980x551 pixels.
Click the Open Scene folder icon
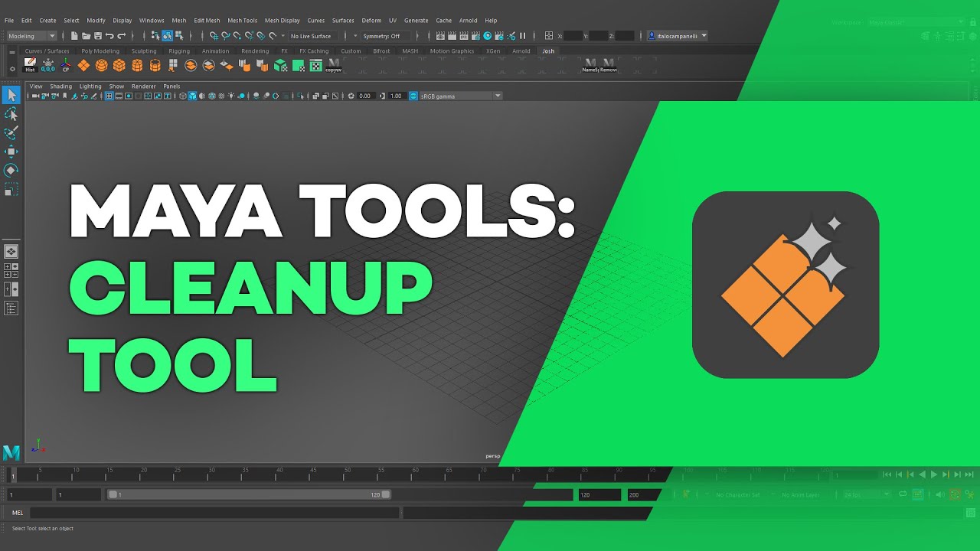(x=87, y=36)
